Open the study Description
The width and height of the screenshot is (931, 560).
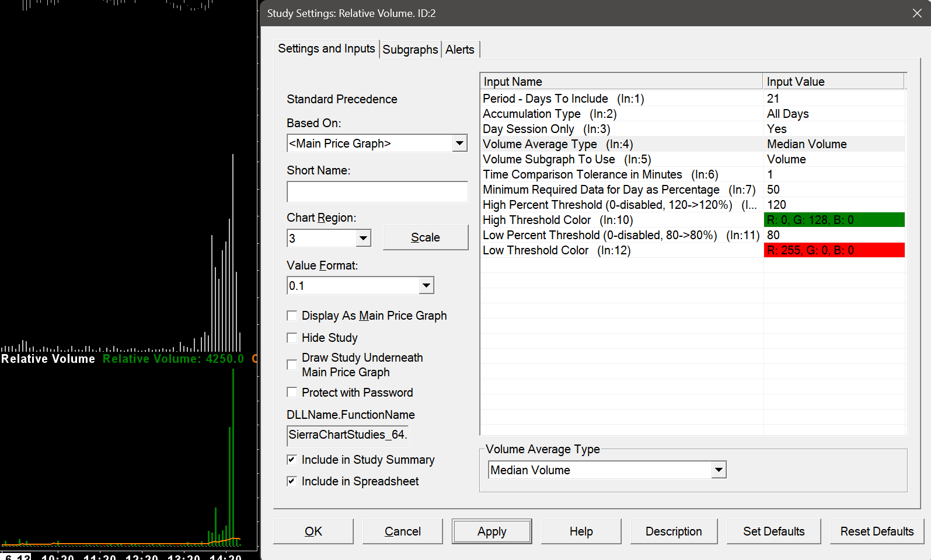pyautogui.click(x=673, y=531)
